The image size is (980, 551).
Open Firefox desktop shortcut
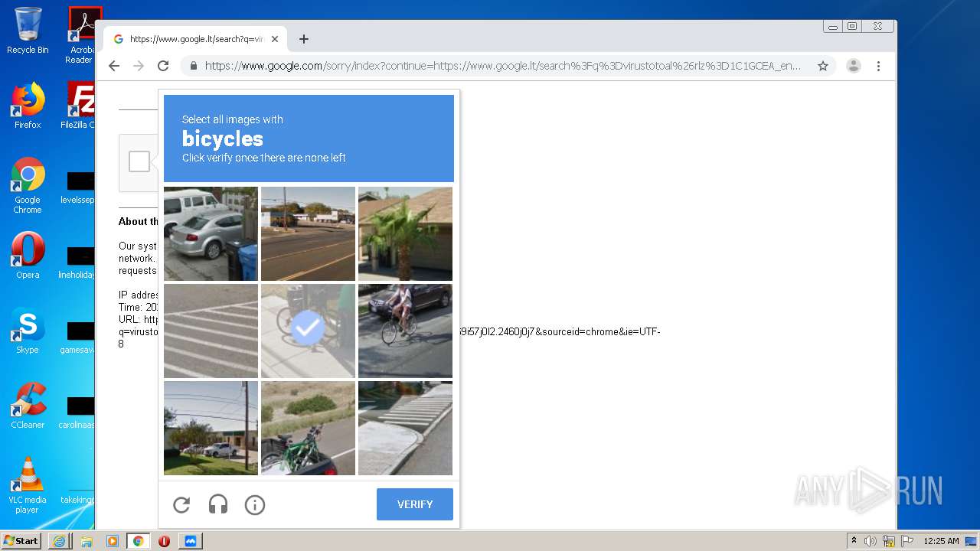click(x=28, y=106)
